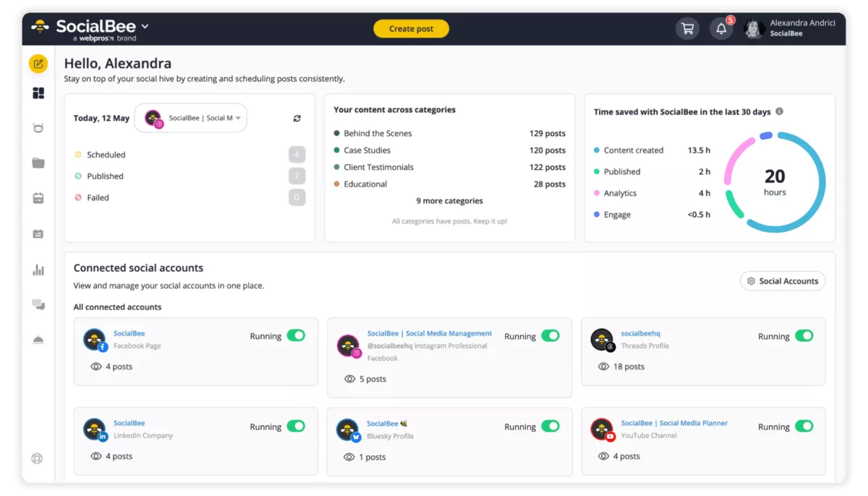Click the Social Accounts settings button
The height and width of the screenshot is (496, 868).
[783, 281]
